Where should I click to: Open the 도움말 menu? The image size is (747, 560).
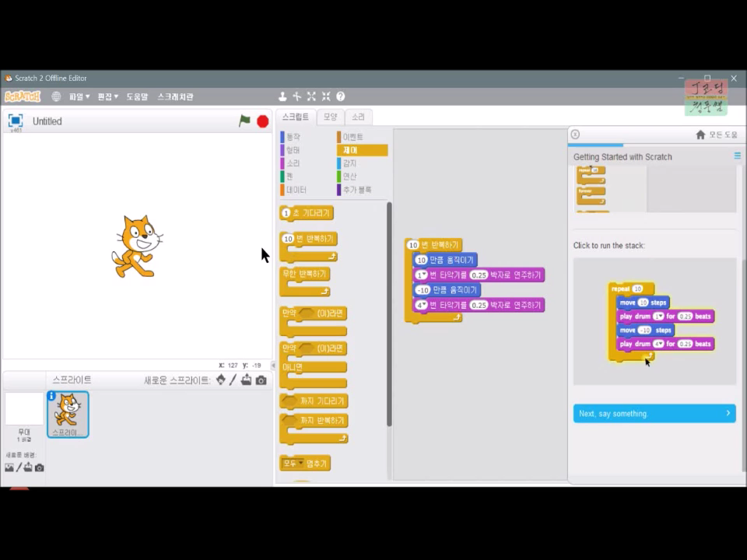tap(137, 96)
